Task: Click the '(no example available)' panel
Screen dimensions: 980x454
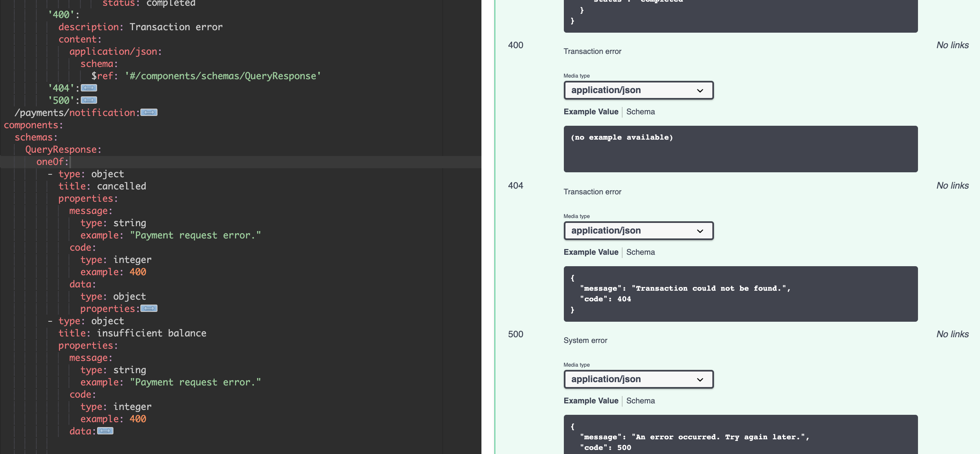Action: [741, 149]
